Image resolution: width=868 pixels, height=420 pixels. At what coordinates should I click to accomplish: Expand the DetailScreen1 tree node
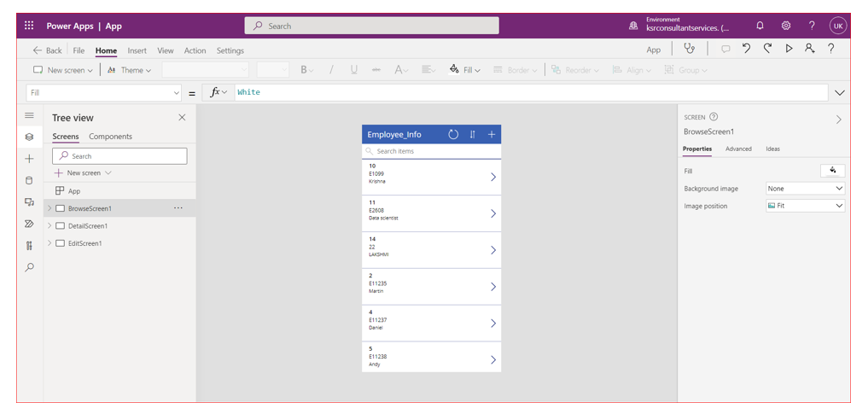(x=50, y=225)
